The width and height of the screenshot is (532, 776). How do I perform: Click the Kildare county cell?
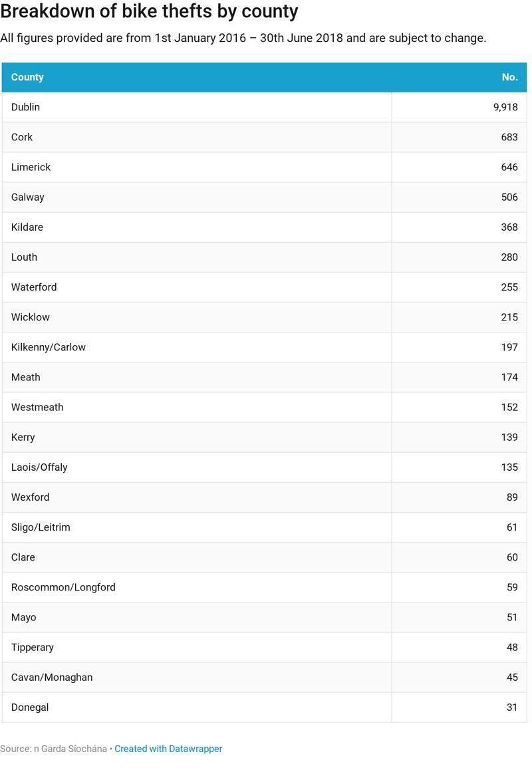(27, 227)
